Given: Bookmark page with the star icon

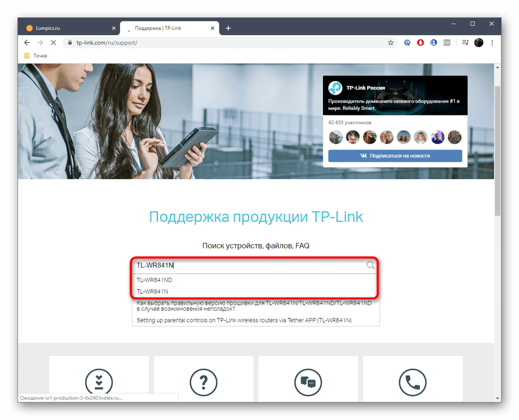Looking at the screenshot, I should tap(391, 43).
